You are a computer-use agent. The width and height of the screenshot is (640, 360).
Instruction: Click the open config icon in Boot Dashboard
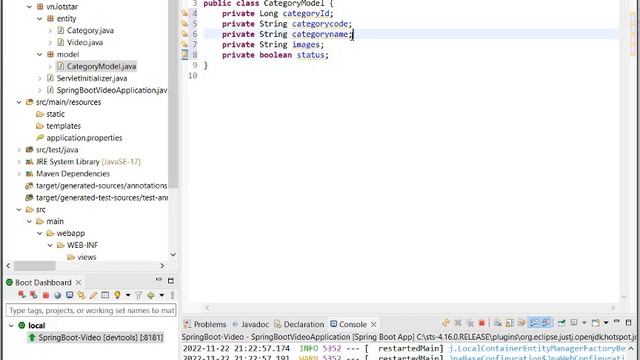pyautogui.click(x=81, y=295)
